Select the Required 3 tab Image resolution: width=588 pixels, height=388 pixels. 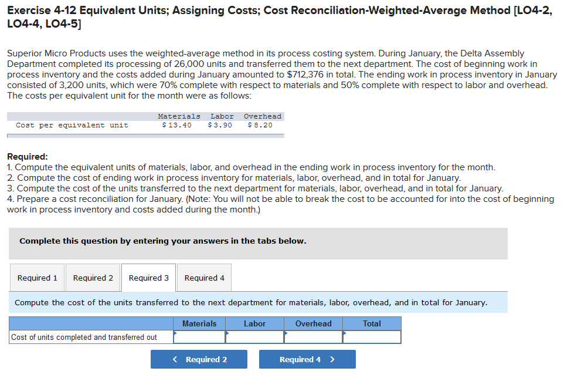(148, 277)
